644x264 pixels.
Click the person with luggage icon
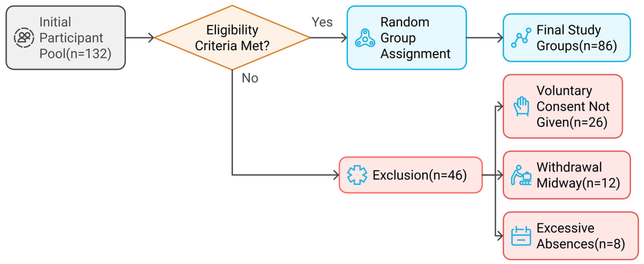[x=521, y=175]
